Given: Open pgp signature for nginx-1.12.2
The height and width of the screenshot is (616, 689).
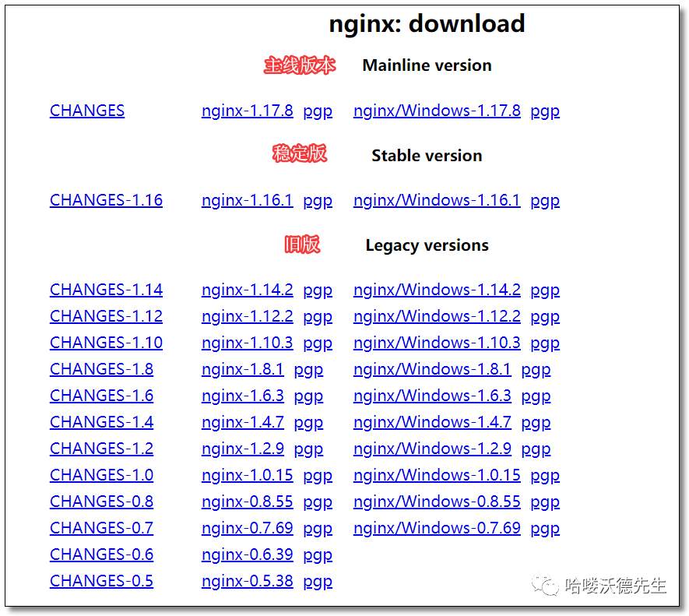Looking at the screenshot, I should click(318, 318).
